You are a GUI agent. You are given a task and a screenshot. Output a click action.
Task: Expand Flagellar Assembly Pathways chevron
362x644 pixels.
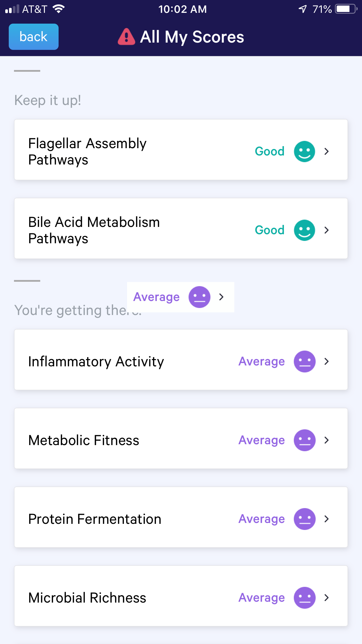(327, 151)
